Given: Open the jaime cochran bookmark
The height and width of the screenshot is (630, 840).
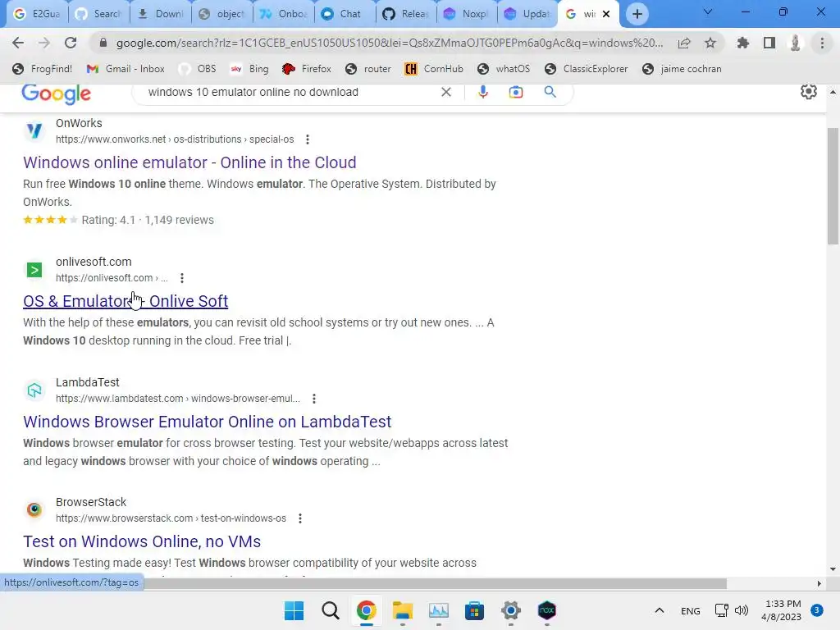Looking at the screenshot, I should [x=682, y=69].
